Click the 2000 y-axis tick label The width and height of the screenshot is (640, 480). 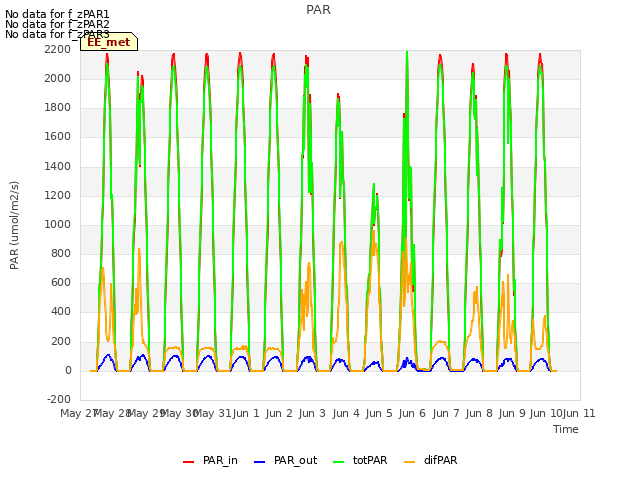(58, 78)
